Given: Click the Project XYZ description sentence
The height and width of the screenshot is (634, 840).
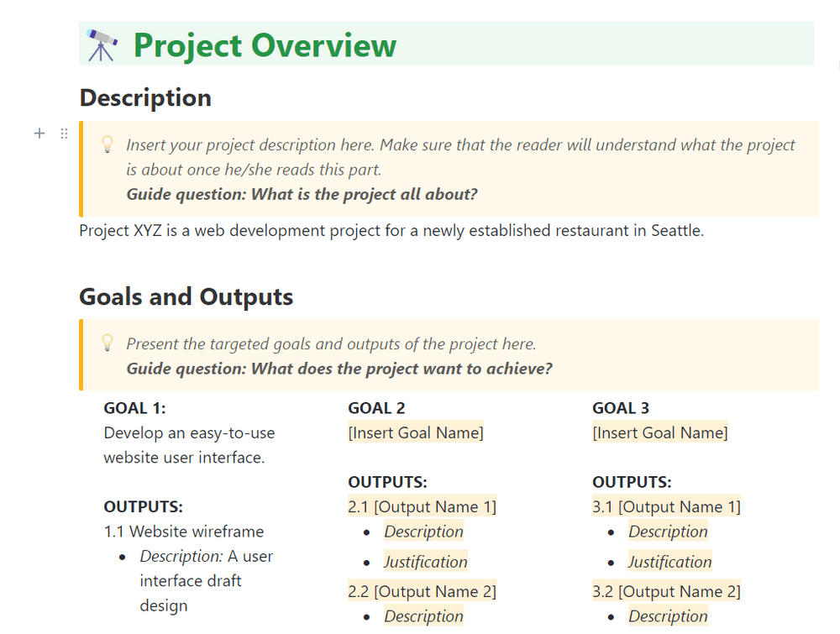Looking at the screenshot, I should coord(391,230).
